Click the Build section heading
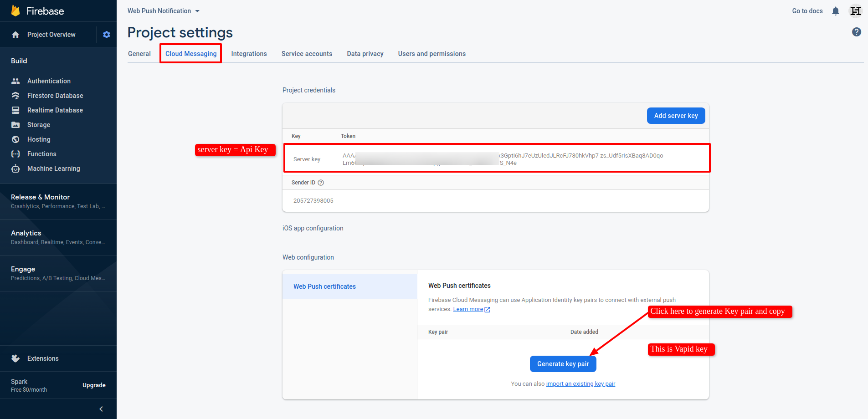 [19, 61]
